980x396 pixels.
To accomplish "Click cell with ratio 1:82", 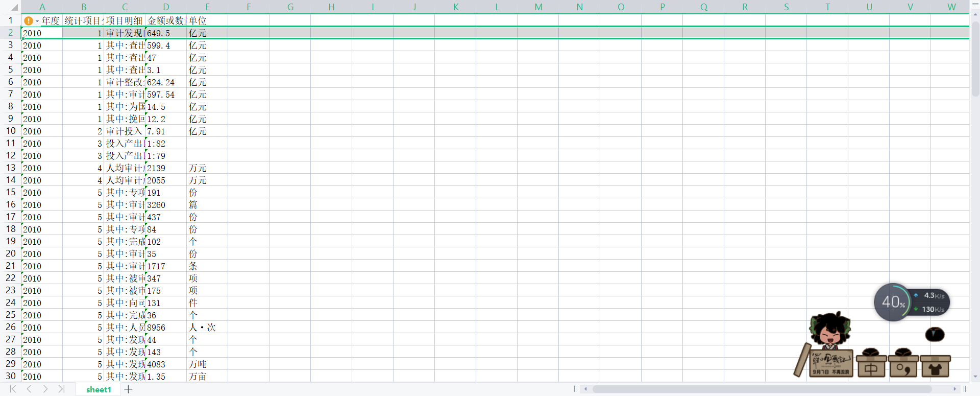I will (166, 143).
